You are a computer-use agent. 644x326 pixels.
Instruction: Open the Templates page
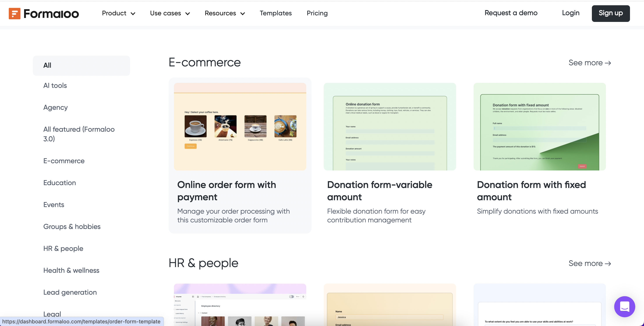276,13
